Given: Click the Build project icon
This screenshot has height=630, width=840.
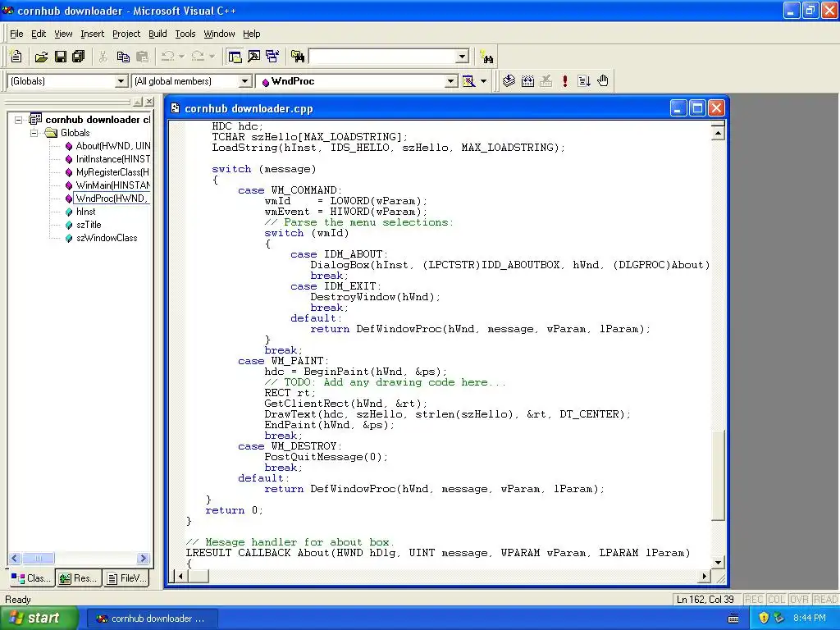Looking at the screenshot, I should 527,81.
